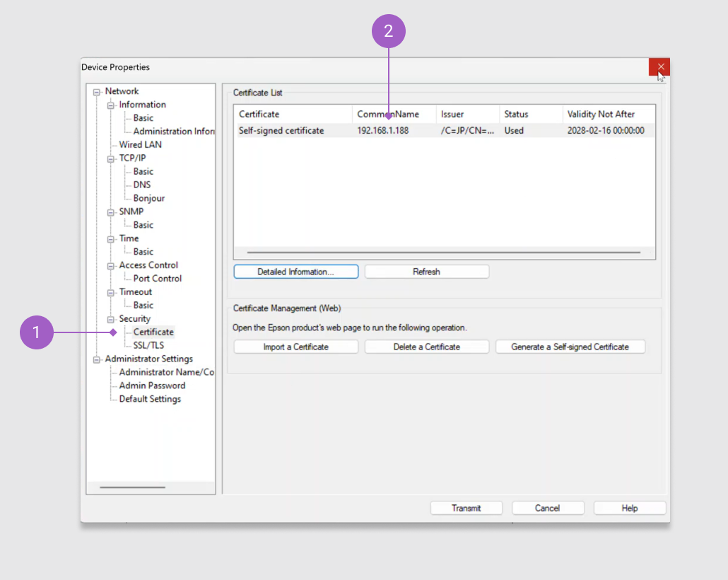Select the Certificate tree item
728x580 pixels.
[153, 332]
